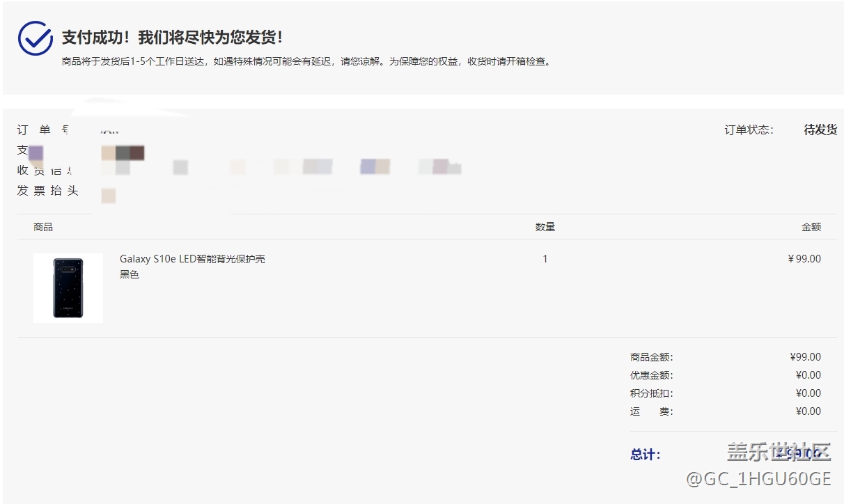Click the 盖乐世社区 watermark logo
The width and height of the screenshot is (844, 504).
pos(779,452)
